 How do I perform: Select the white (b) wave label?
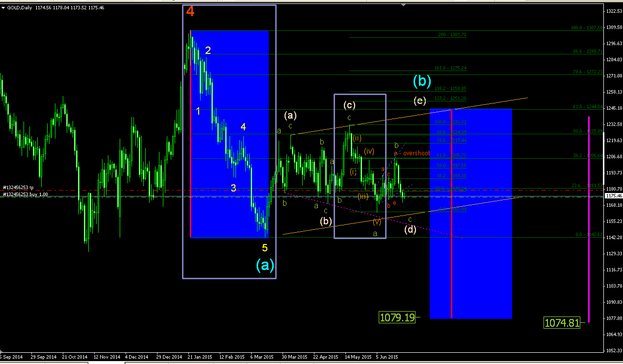click(x=326, y=221)
